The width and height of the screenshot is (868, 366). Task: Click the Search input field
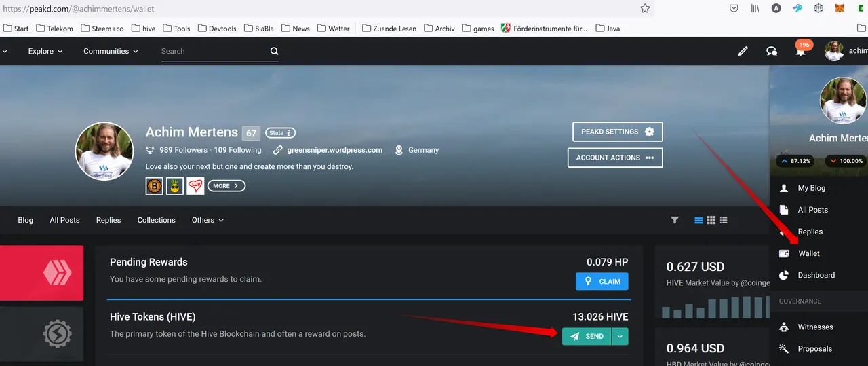tap(214, 51)
